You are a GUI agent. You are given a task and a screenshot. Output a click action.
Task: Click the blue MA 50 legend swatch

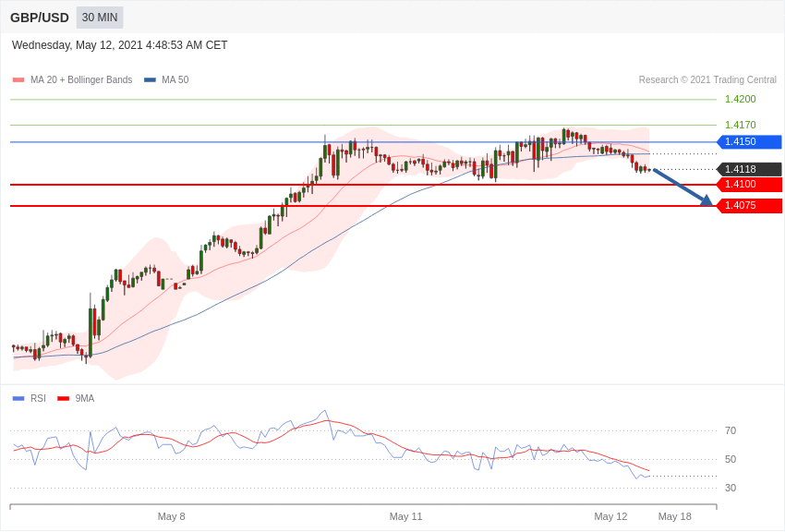150,80
